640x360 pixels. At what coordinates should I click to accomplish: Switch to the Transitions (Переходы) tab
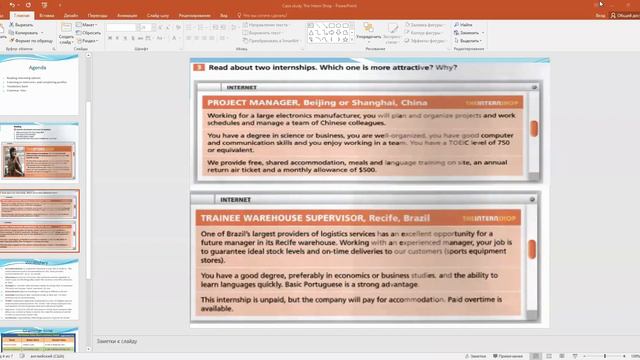click(98, 16)
